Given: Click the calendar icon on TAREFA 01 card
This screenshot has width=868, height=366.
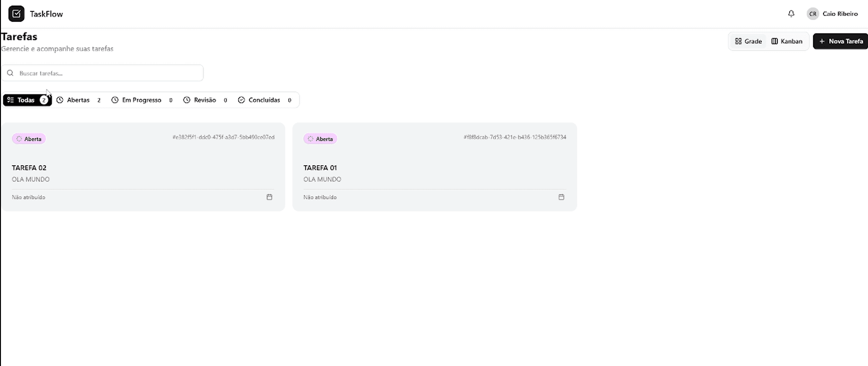Looking at the screenshot, I should (561, 197).
